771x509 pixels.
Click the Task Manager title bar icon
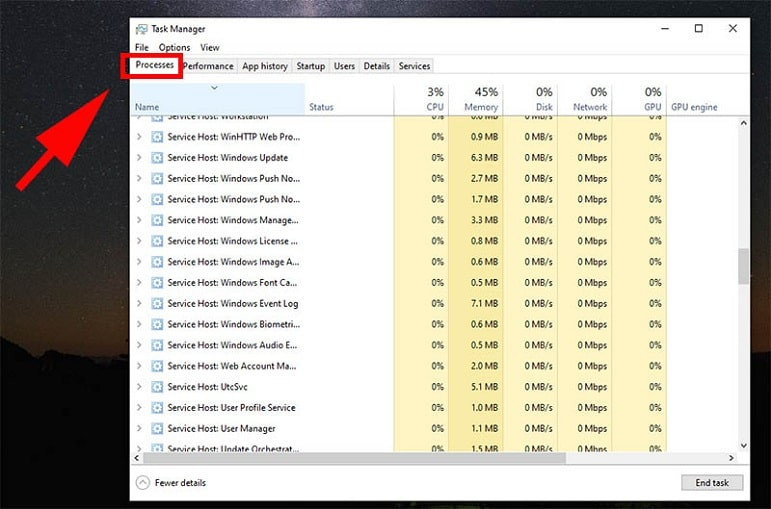click(x=142, y=30)
